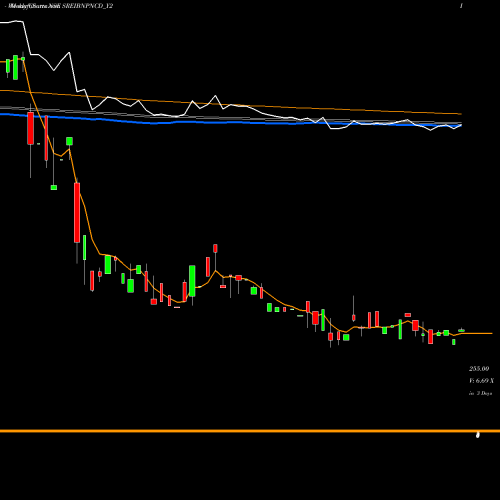Click the volume readout starting with V:
The height and width of the screenshot is (500, 500).
481,381
